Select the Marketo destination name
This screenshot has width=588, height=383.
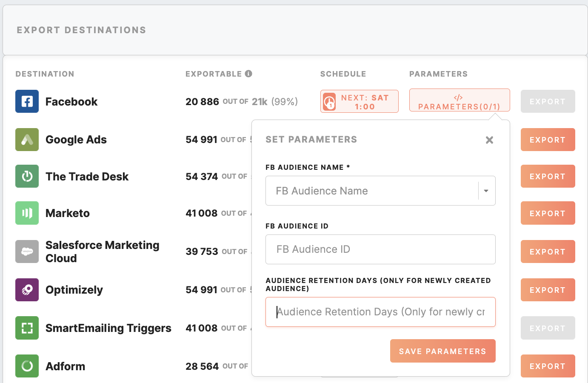pyautogui.click(x=68, y=213)
